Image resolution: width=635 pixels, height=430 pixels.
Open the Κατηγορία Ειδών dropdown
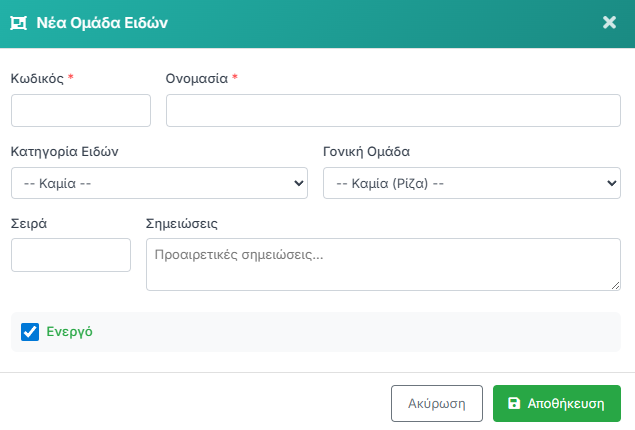pyautogui.click(x=159, y=184)
